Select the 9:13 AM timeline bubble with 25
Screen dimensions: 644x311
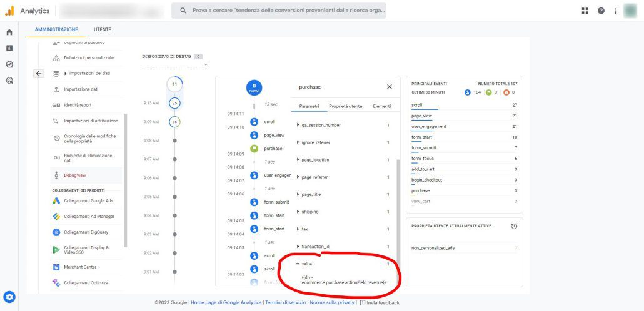[174, 103]
